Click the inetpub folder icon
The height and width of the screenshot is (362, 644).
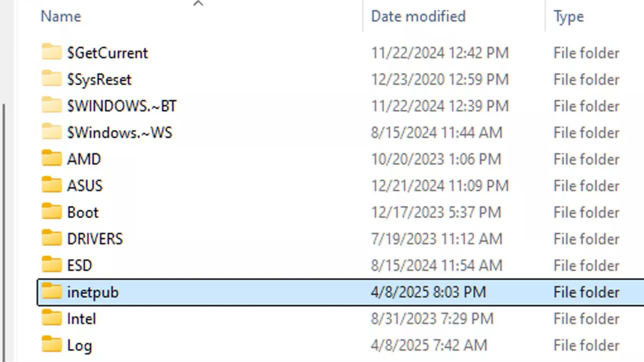coord(52,292)
